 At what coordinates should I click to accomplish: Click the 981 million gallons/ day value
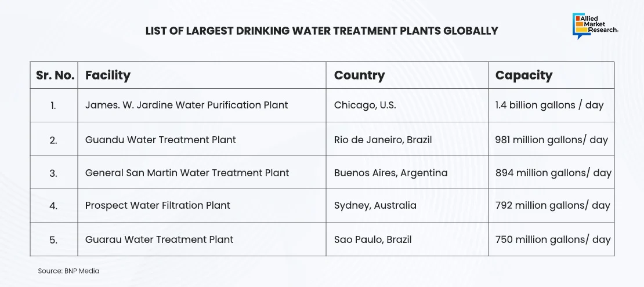(551, 140)
